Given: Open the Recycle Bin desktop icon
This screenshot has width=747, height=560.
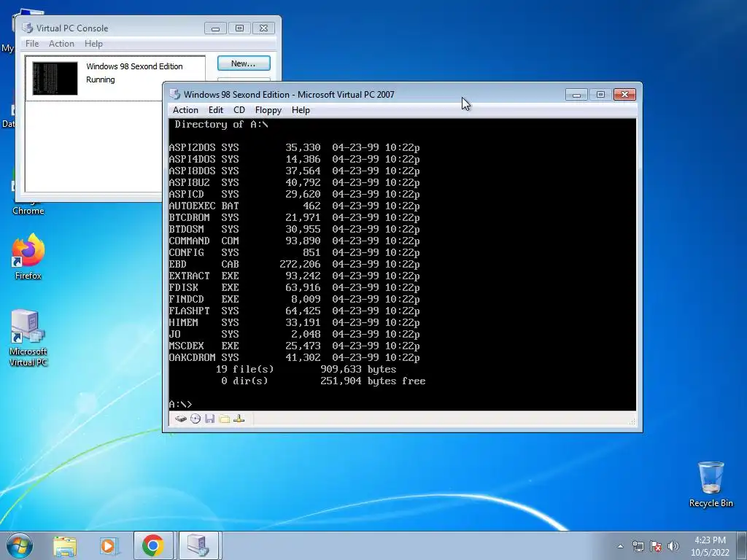Looking at the screenshot, I should click(711, 484).
